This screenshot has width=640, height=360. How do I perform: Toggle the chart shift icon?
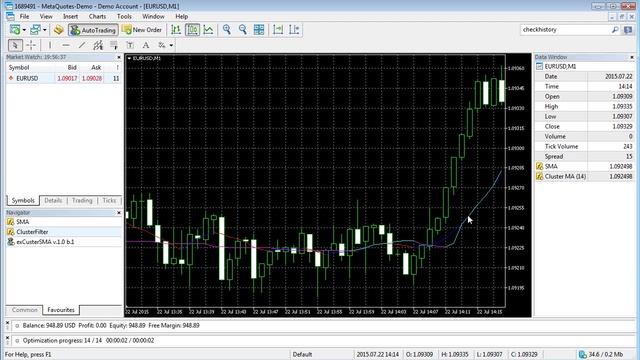pos(294,29)
